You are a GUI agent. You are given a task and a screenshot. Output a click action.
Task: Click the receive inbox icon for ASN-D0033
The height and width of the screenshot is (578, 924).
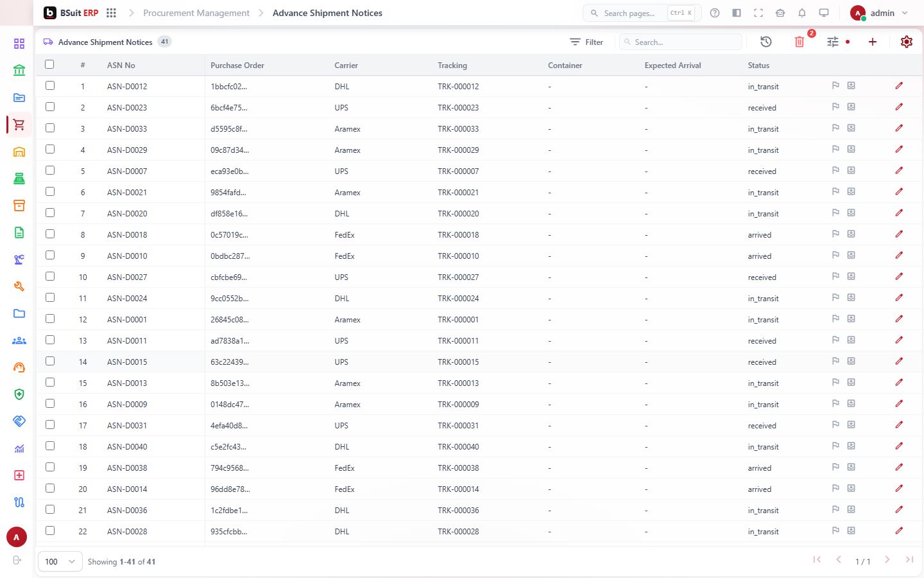[x=851, y=128]
